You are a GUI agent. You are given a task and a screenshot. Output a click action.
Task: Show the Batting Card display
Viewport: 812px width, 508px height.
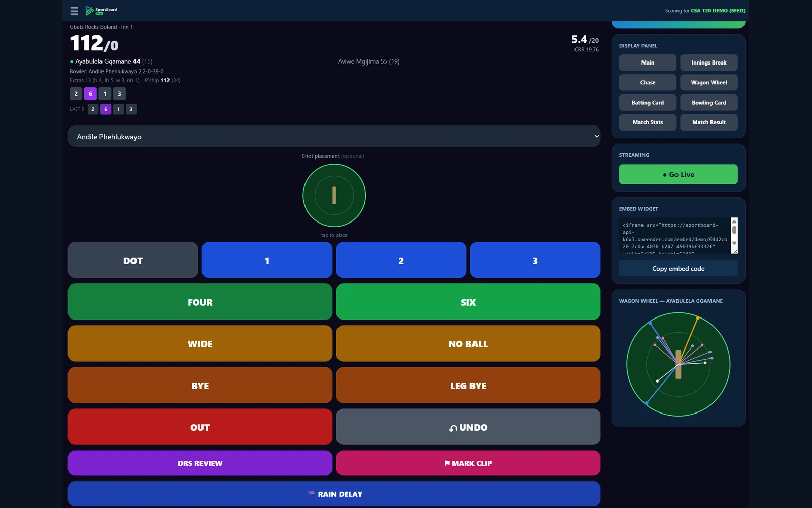(x=648, y=102)
